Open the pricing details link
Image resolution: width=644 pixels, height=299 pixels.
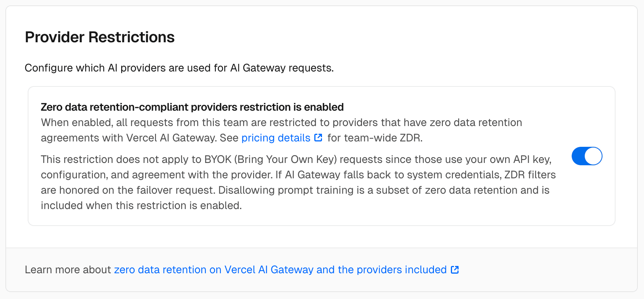[x=275, y=138]
